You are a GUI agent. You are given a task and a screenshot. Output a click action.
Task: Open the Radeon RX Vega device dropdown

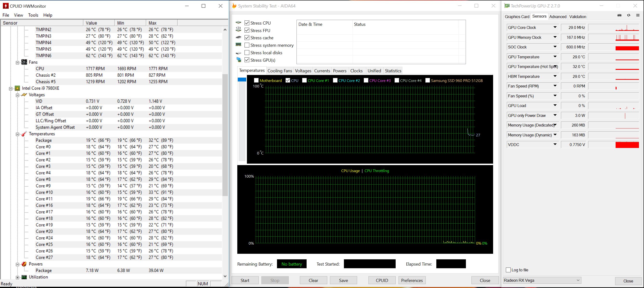578,280
